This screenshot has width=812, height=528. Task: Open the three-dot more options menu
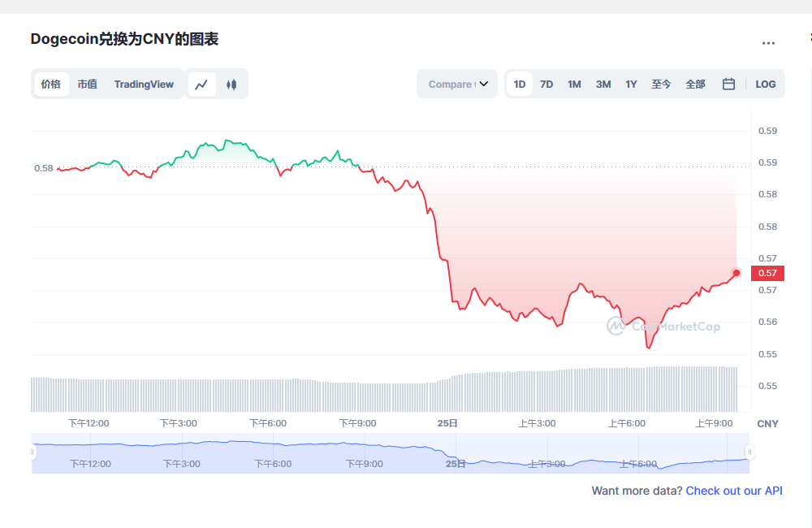(768, 43)
